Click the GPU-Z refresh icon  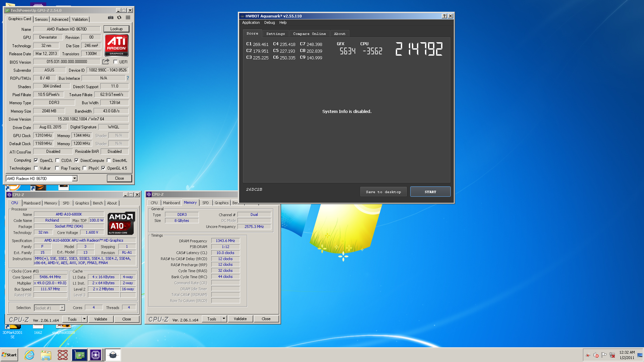119,17
